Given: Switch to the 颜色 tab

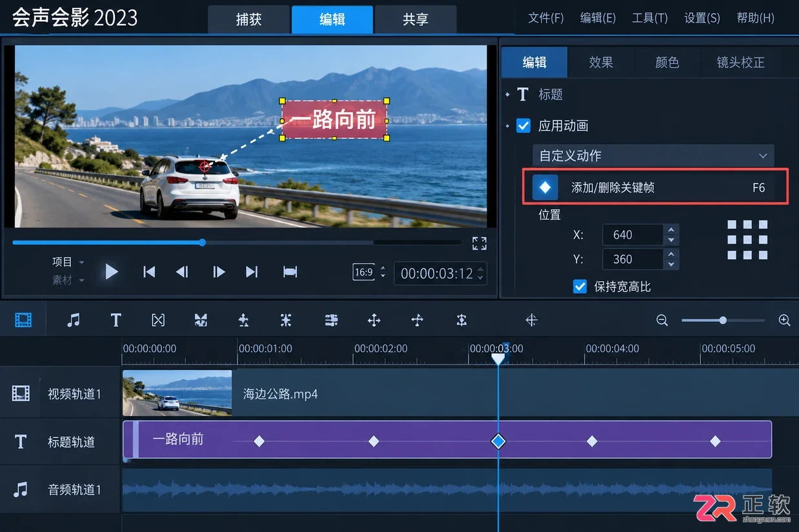Looking at the screenshot, I should click(667, 63).
